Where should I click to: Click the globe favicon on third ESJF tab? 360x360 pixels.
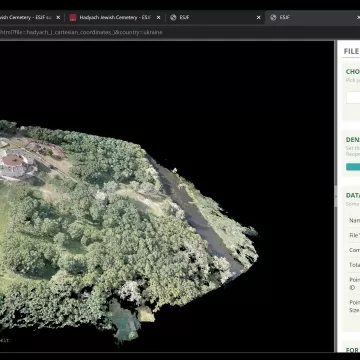click(173, 18)
